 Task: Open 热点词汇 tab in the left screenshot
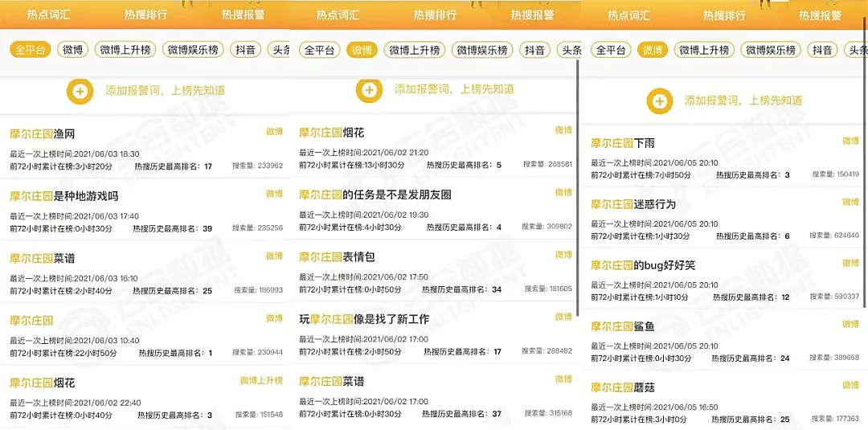click(49, 15)
